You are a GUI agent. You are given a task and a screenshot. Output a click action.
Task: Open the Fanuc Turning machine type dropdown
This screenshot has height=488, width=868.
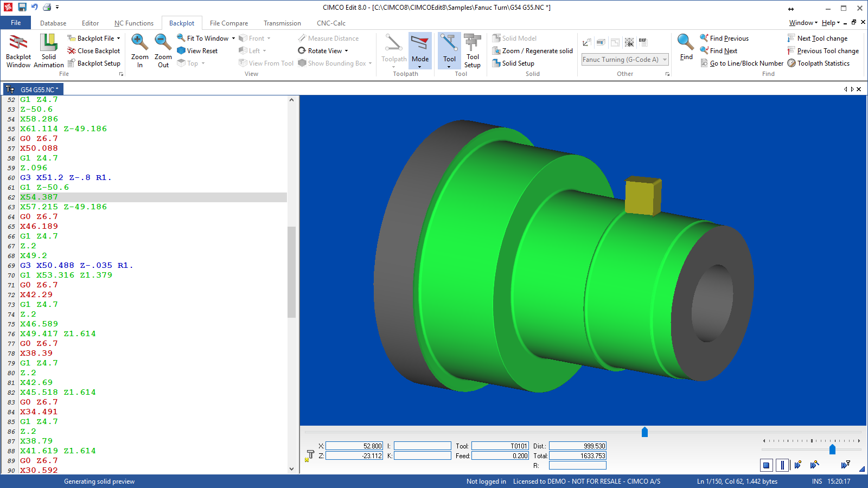coord(665,60)
